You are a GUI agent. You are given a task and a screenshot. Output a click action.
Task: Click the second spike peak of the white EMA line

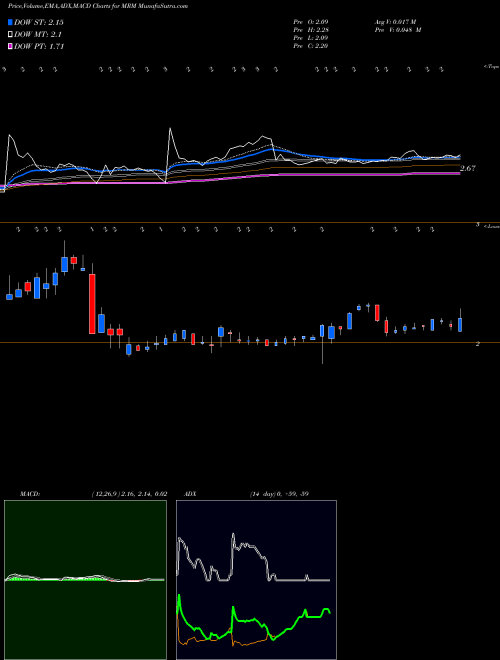coord(170,129)
